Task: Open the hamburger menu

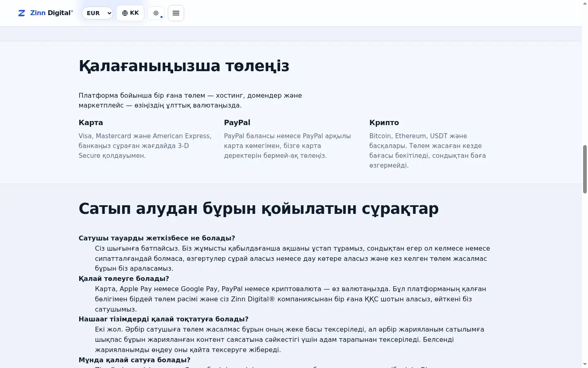Action: click(x=176, y=13)
